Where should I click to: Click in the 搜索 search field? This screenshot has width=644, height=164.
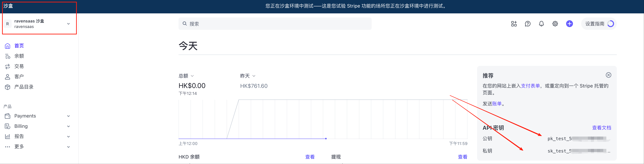coord(275,24)
